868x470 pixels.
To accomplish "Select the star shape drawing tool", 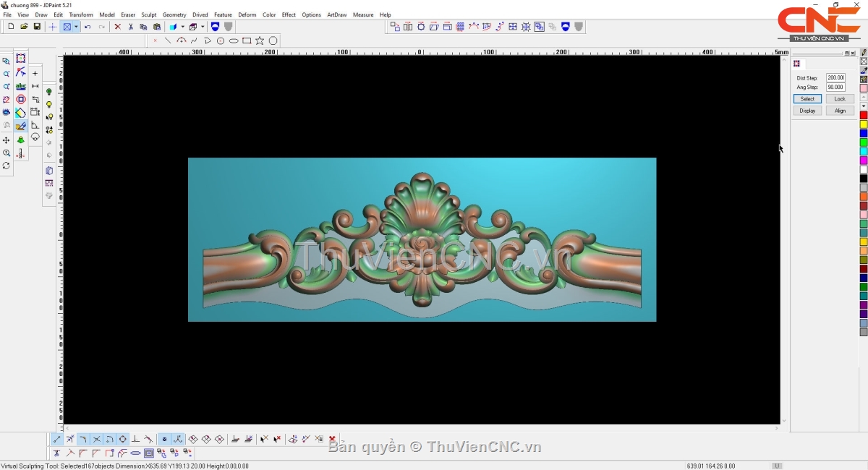I will click(x=260, y=41).
